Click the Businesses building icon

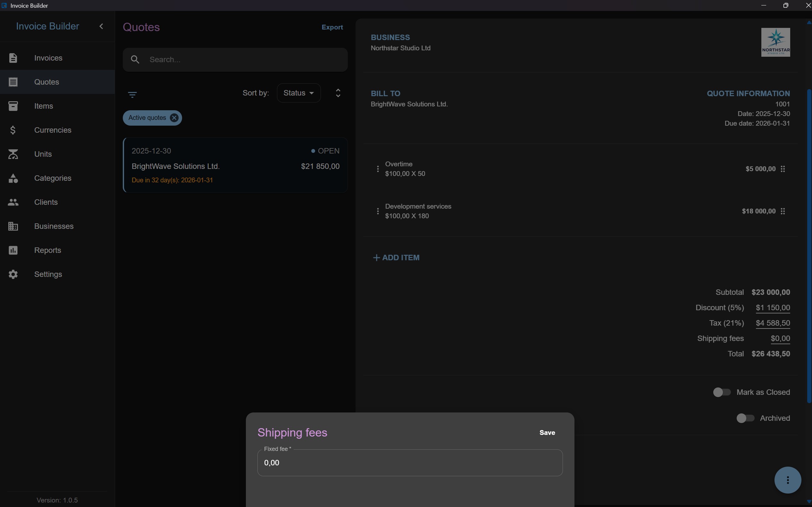click(x=13, y=226)
